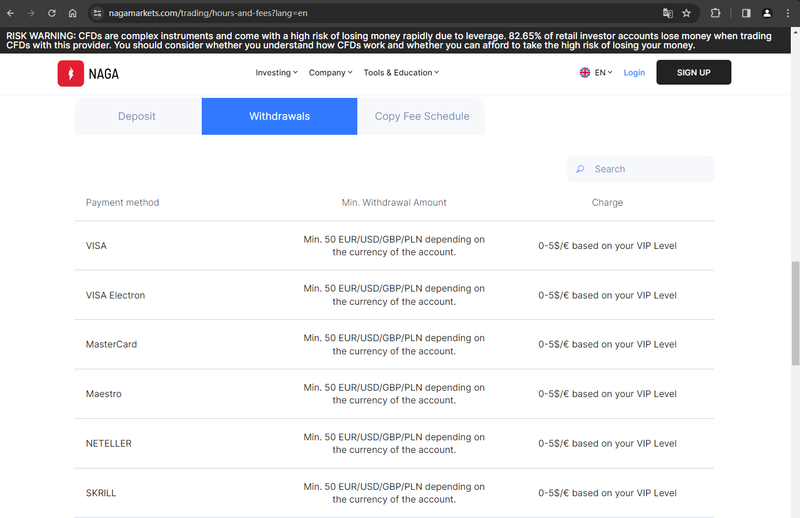Click the NETELLER minimum withdrawal amount cell
800x518 pixels.
[394, 443]
